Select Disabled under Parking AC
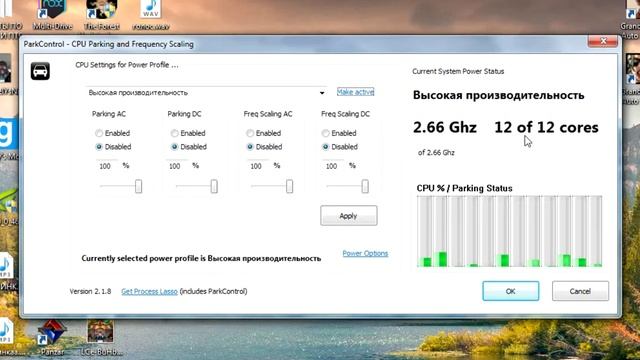This screenshot has height=360, width=640. pos(99,147)
